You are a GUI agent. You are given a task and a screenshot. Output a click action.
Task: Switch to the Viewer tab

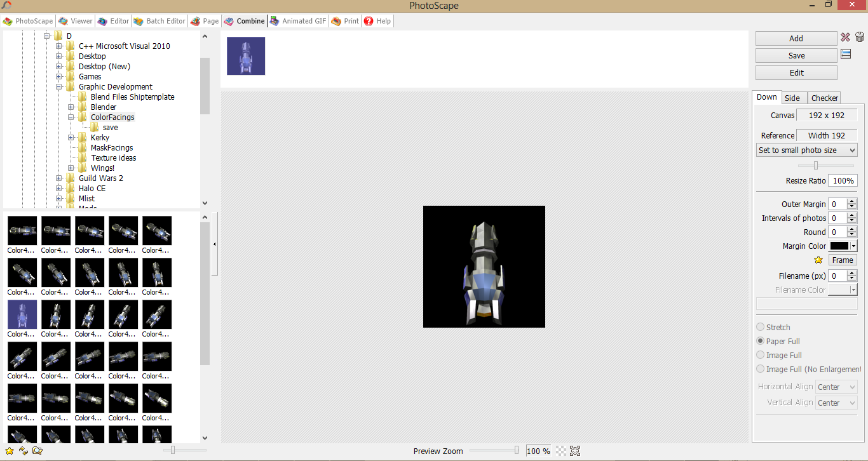76,21
